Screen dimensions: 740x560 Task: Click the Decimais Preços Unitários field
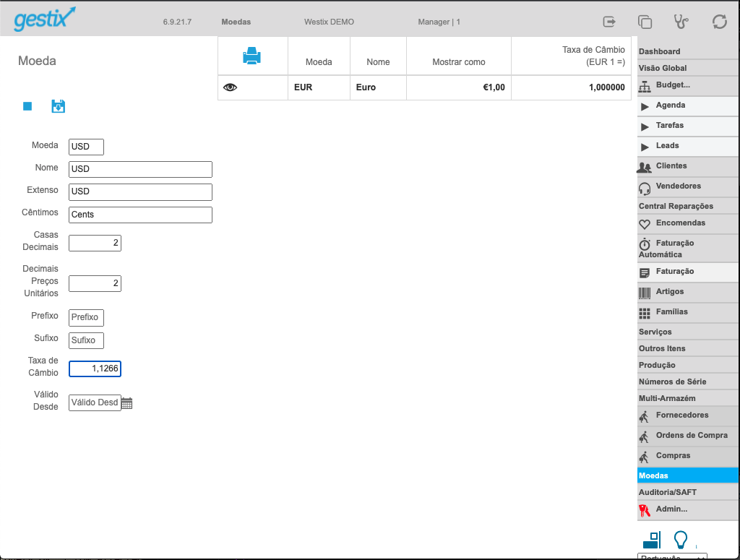click(x=95, y=283)
